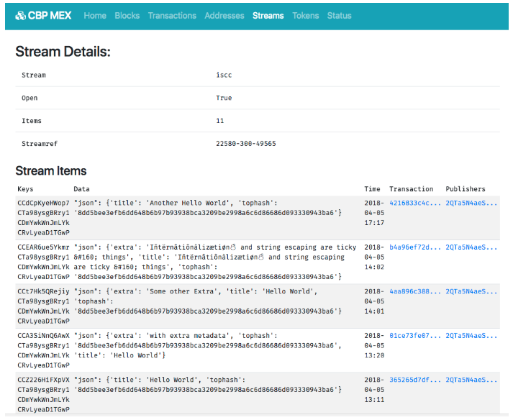The height and width of the screenshot is (420, 513).
Task: Click the Streamref label
Action: [x=40, y=144]
